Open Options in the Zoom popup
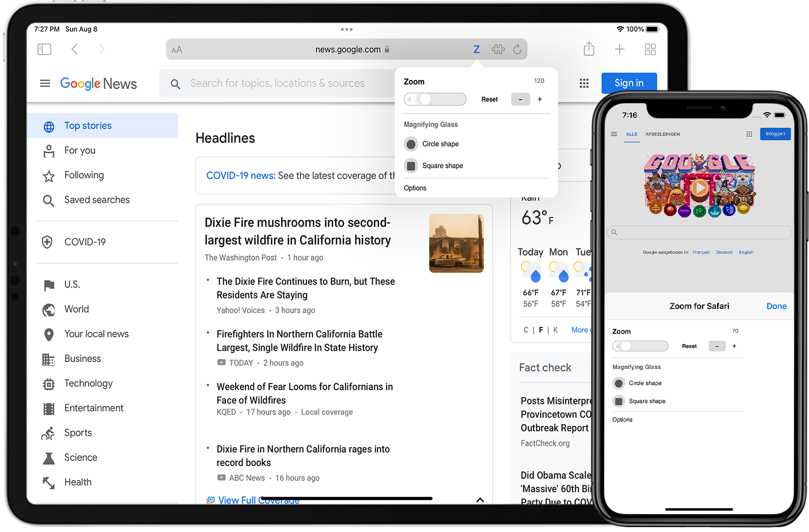This screenshot has width=809, height=532. (415, 188)
